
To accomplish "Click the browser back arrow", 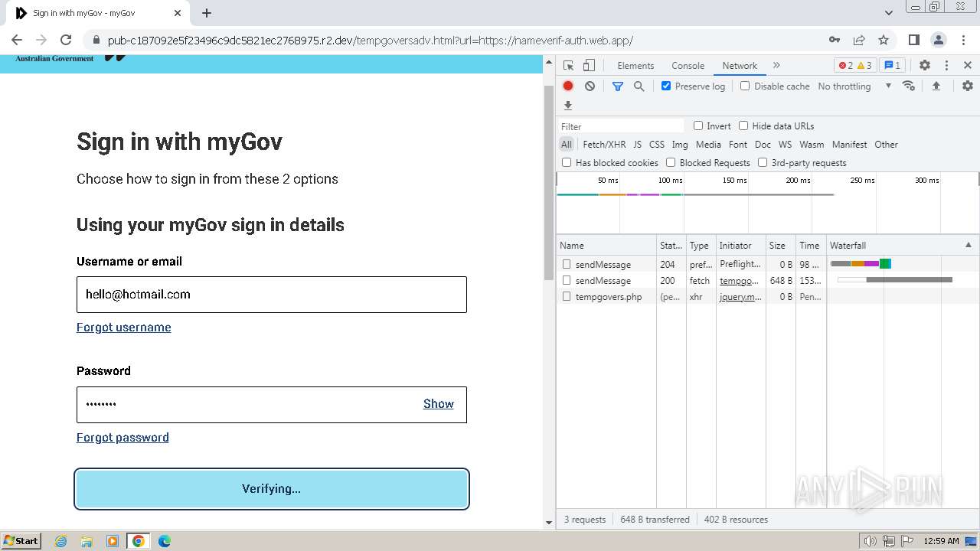I will click(17, 40).
